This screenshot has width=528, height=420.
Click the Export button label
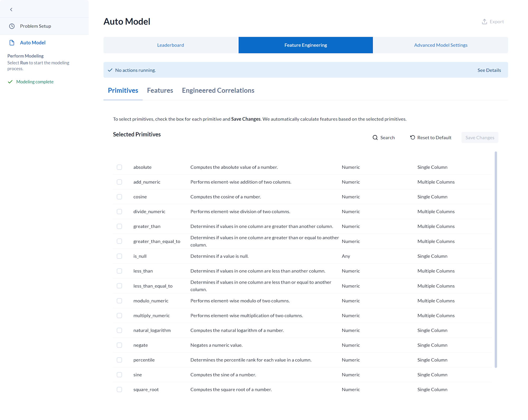tap(497, 22)
